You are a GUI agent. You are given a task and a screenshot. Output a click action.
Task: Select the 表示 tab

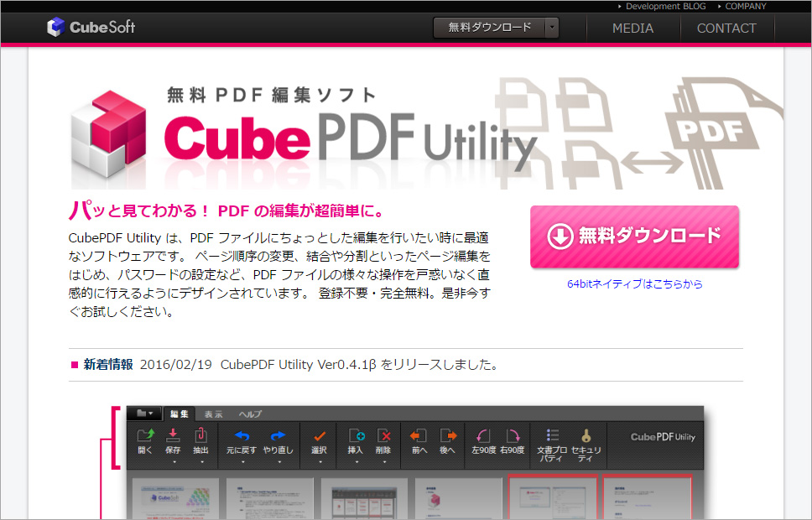tap(213, 414)
